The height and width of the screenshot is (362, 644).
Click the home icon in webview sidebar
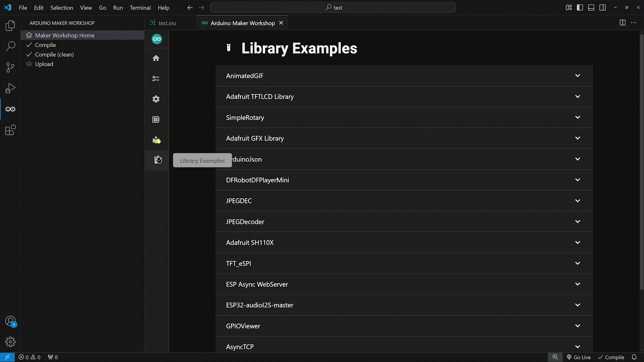point(156,58)
